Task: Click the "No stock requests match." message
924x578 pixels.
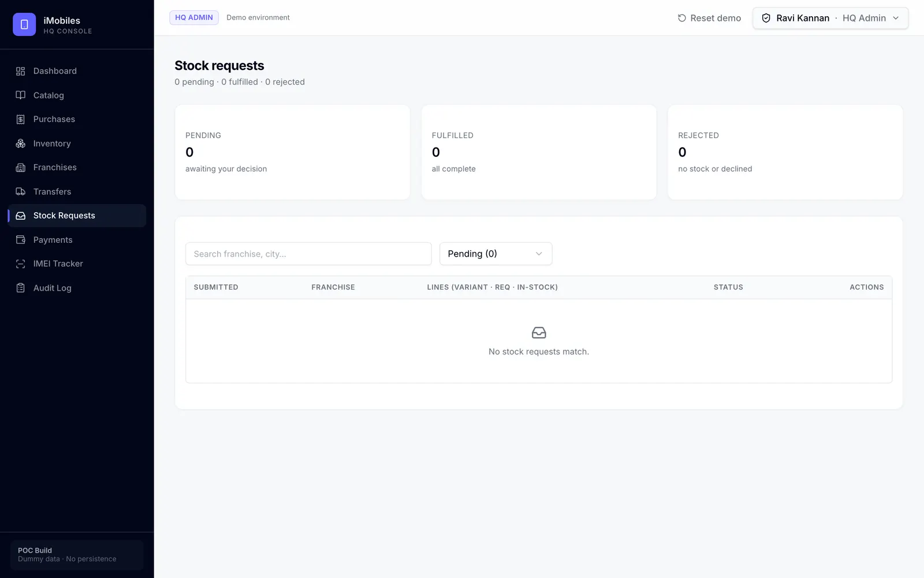Action: tap(539, 351)
